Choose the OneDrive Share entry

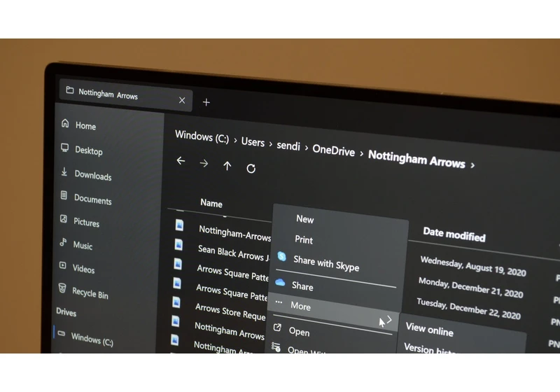point(302,286)
